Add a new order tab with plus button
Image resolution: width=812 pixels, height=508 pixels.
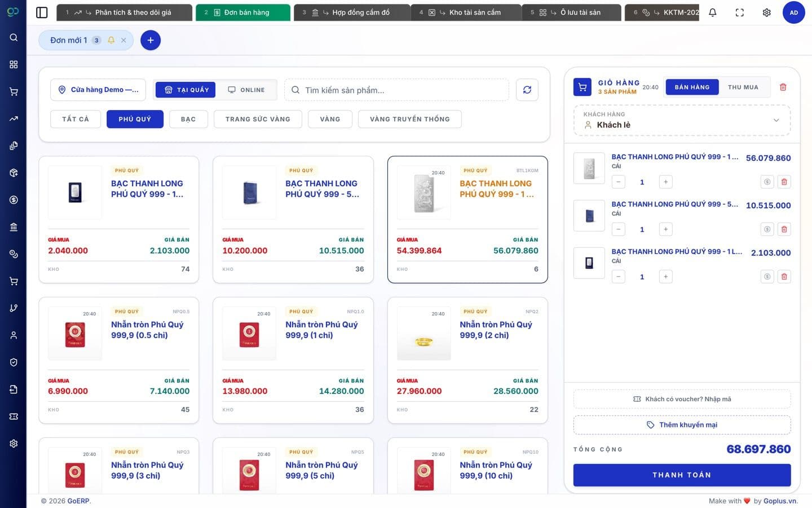(x=151, y=40)
